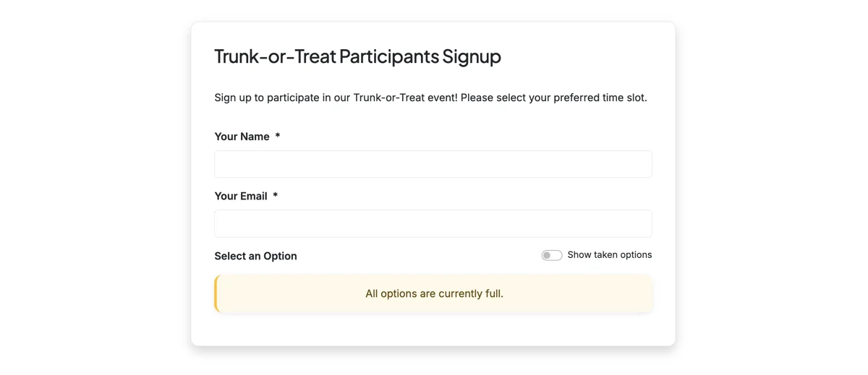Click the required asterisk beside Your Email

click(x=275, y=195)
